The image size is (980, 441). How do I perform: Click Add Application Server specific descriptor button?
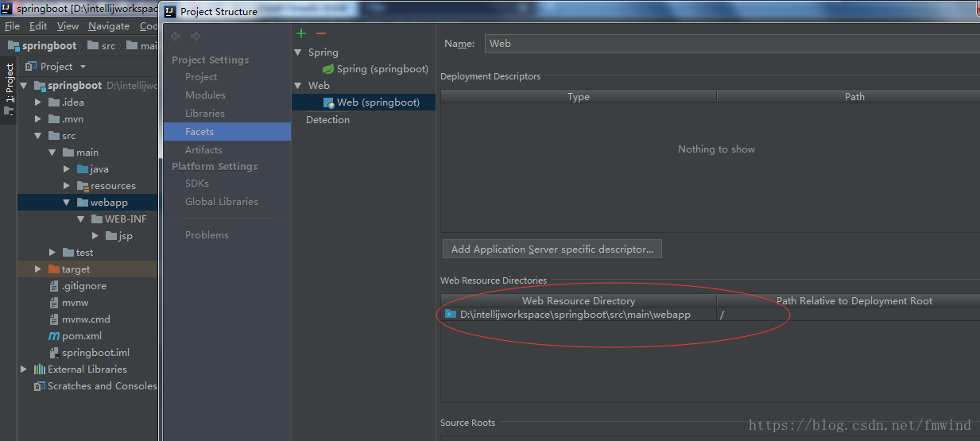[552, 250]
